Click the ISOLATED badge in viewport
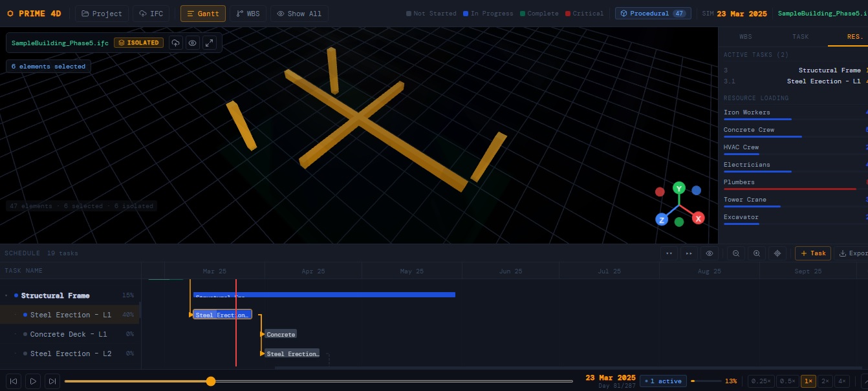This screenshot has width=868, height=391. click(x=138, y=43)
